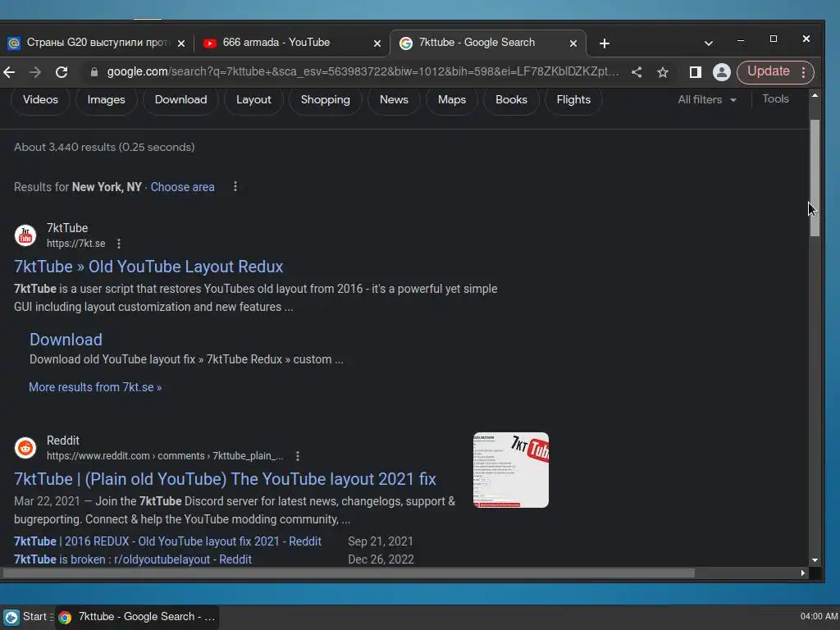The image size is (840, 630).
Task: Apply the Download search filter
Action: [180, 99]
